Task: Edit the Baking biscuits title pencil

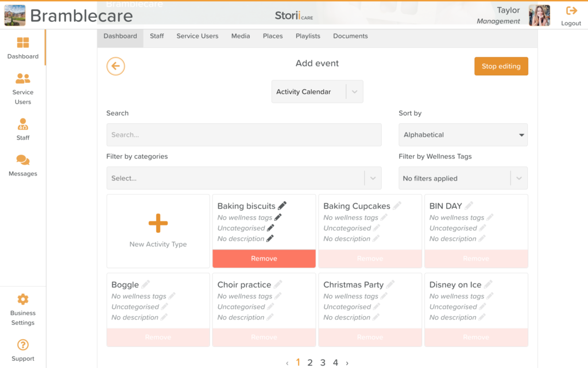Action: click(282, 206)
